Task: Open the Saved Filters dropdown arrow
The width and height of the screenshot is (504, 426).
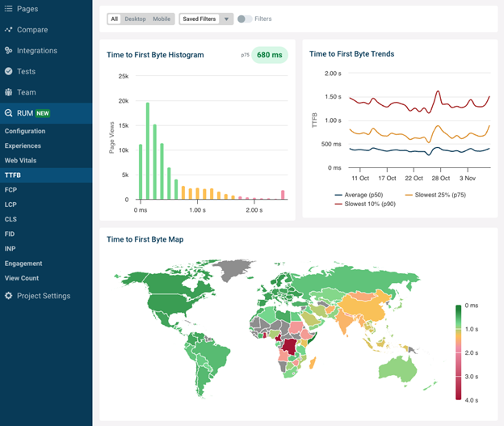Action: 227,19
